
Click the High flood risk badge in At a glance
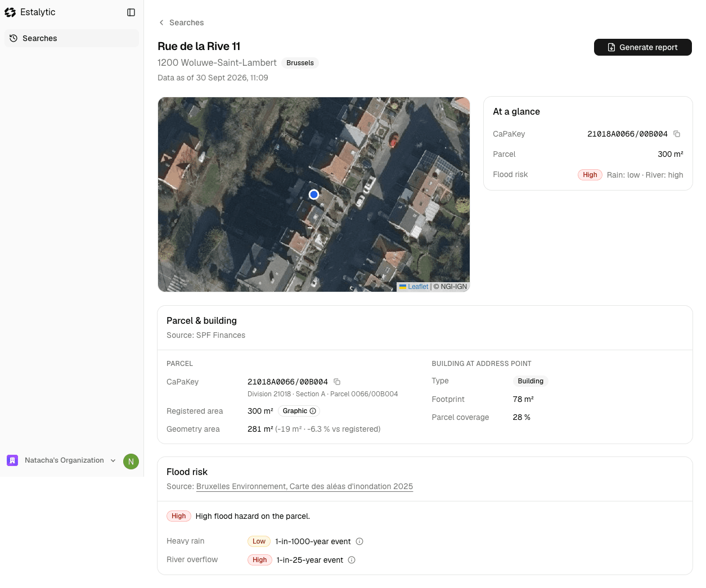pos(590,175)
